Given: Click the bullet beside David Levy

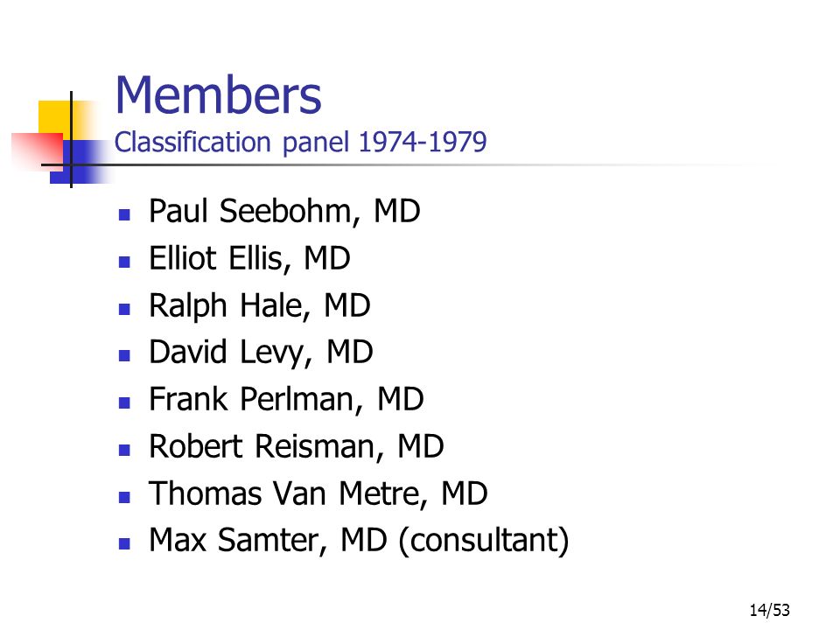Looking at the screenshot, I should click(x=124, y=356).
